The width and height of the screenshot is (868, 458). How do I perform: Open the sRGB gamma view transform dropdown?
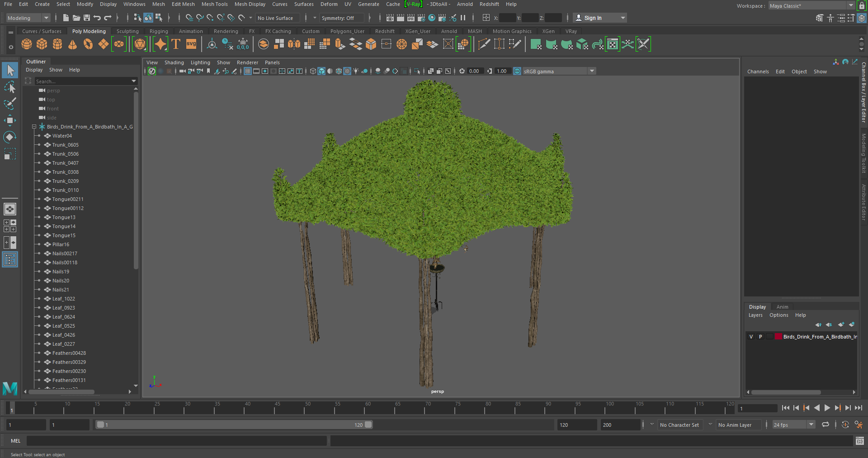[559, 72]
